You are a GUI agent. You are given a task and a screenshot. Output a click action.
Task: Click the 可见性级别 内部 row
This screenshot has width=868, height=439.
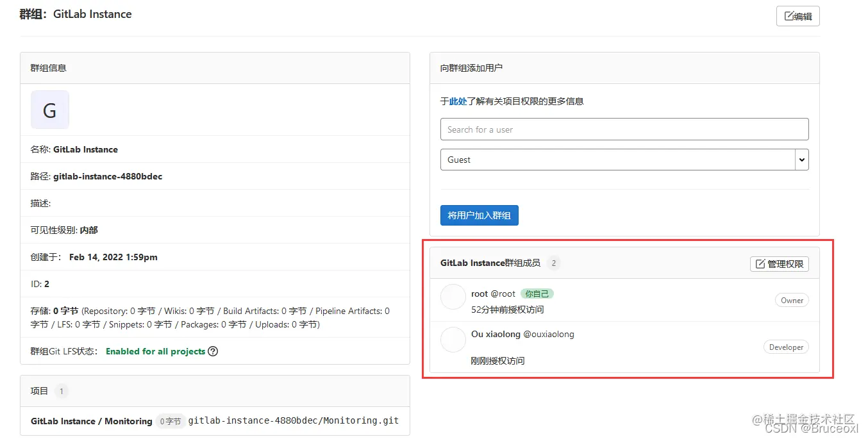[x=215, y=230]
